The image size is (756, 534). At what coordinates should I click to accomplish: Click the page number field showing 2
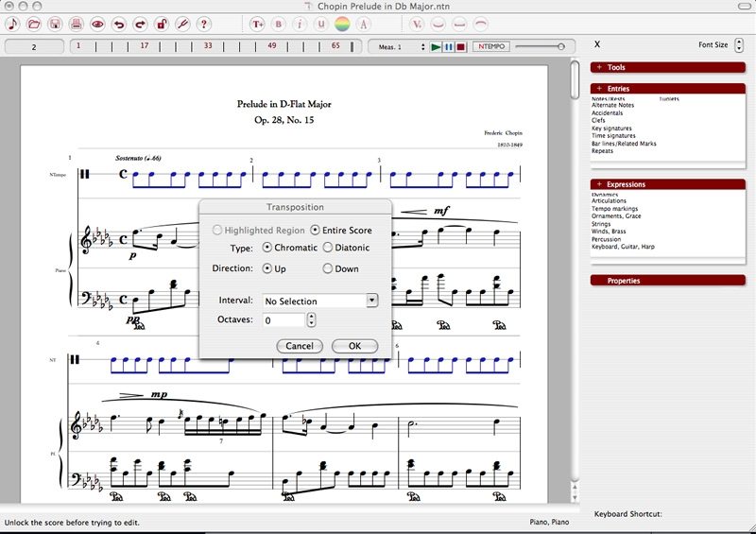pos(34,47)
